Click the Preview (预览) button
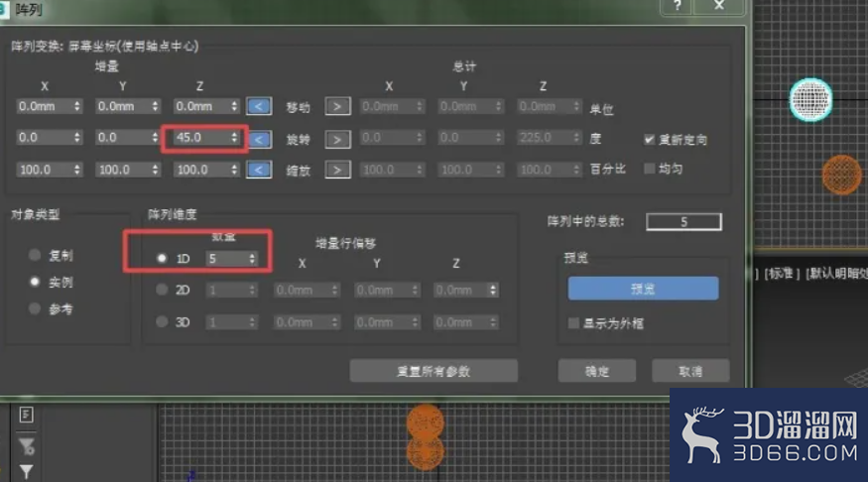The width and height of the screenshot is (868, 482). (643, 289)
